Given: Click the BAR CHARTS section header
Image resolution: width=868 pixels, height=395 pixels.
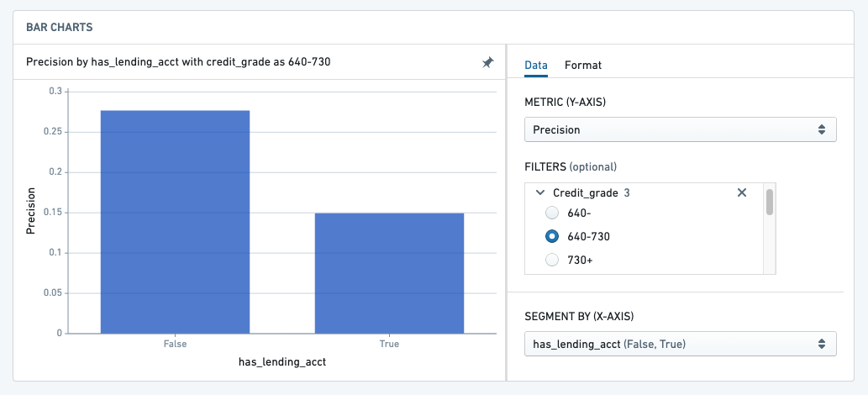Looking at the screenshot, I should tap(59, 27).
